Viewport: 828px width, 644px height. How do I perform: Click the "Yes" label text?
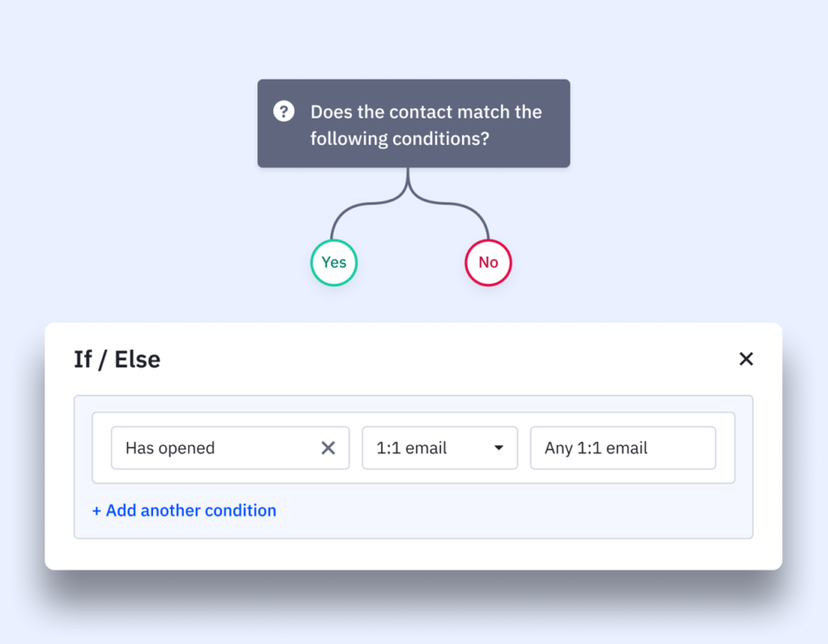click(x=334, y=262)
